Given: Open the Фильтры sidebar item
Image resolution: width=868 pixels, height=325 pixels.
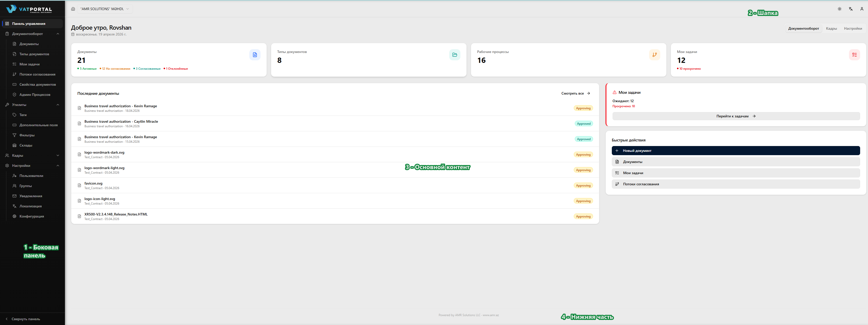Looking at the screenshot, I should tap(27, 135).
